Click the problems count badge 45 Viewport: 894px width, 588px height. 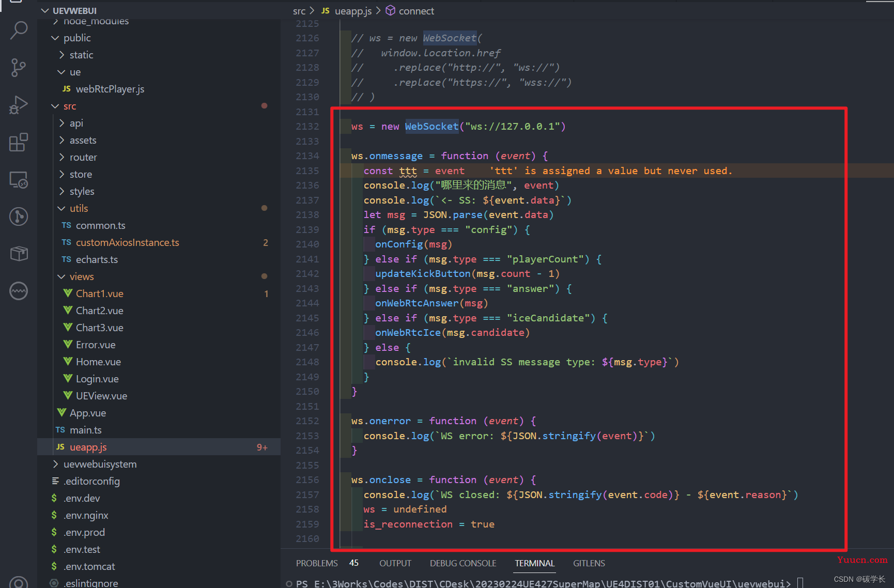354,563
